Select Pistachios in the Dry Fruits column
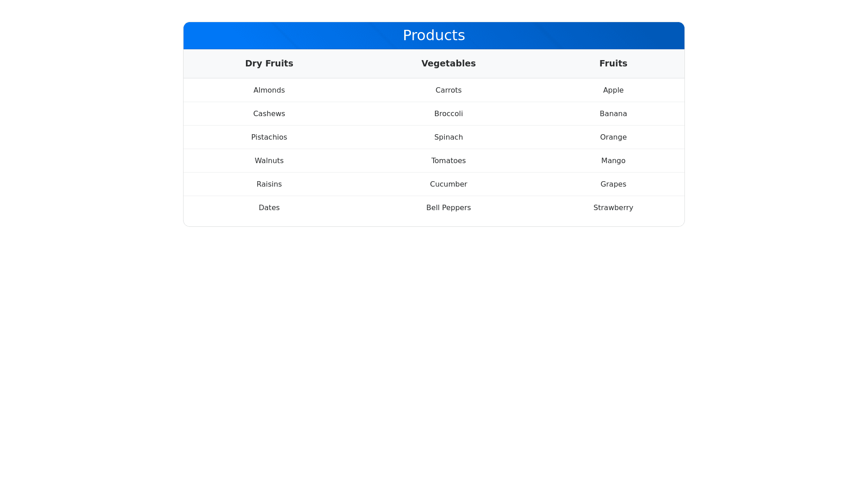868x488 pixels. (269, 137)
